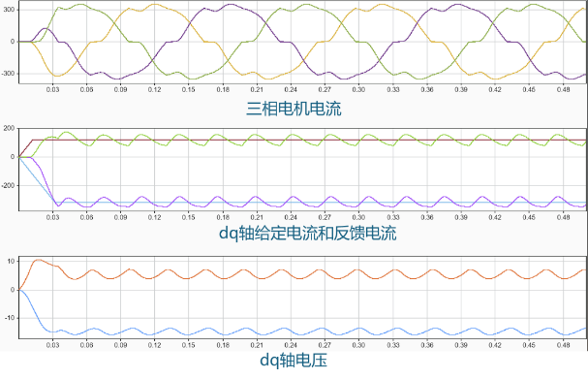The height and width of the screenshot is (379, 588).
Task: Select the 300 y-axis label of top chart
Action: [x=9, y=10]
